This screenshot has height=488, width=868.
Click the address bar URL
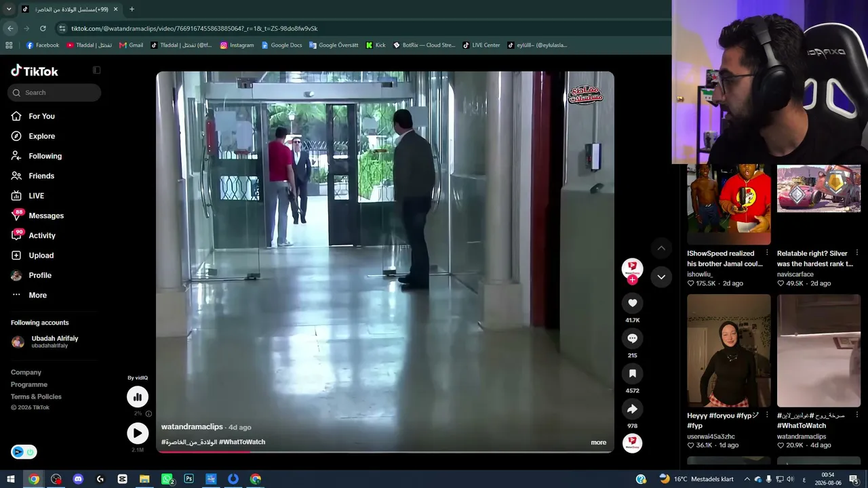coord(195,28)
